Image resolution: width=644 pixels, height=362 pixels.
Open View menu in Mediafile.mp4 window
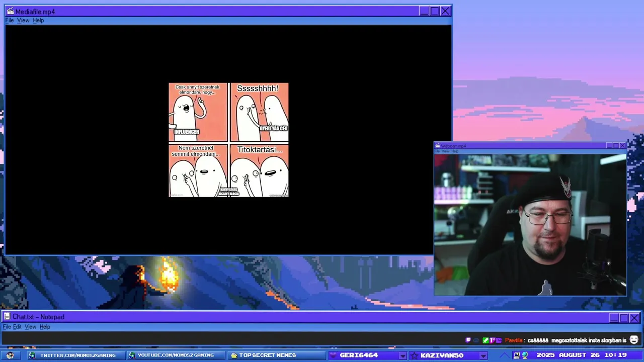click(x=23, y=20)
